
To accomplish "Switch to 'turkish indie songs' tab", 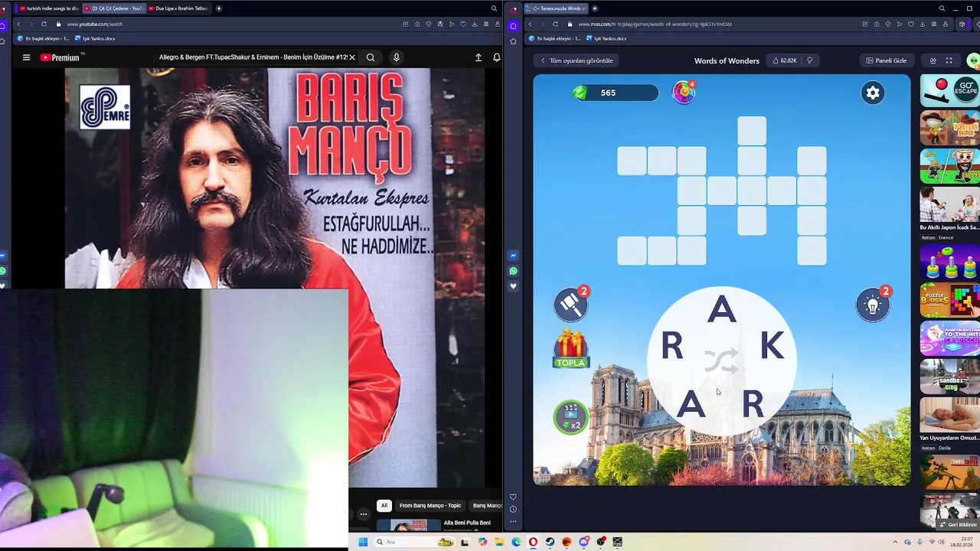I will 48,8.
